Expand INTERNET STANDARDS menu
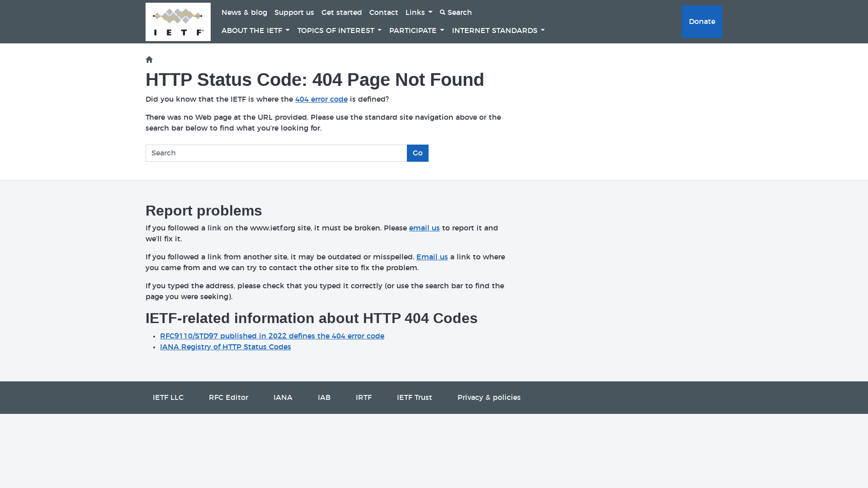This screenshot has width=868, height=488. pos(498,31)
